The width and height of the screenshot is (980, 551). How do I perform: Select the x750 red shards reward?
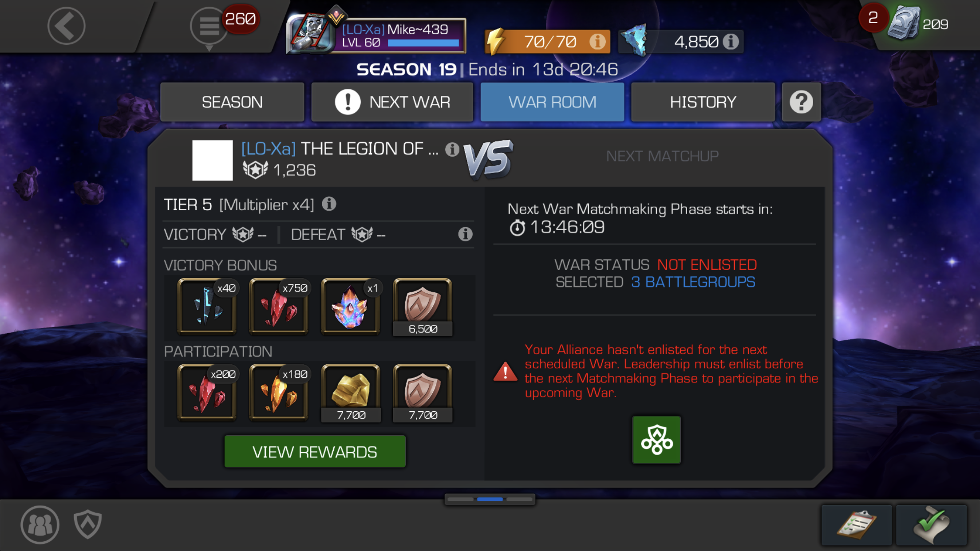tap(279, 306)
